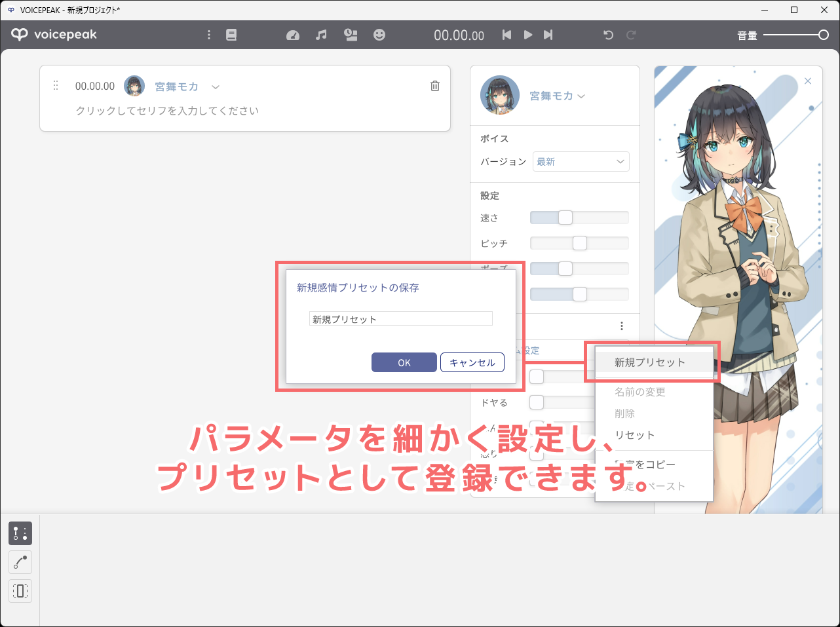Grab the drag handle of the line block
Image resolution: width=840 pixels, height=627 pixels.
coord(56,86)
